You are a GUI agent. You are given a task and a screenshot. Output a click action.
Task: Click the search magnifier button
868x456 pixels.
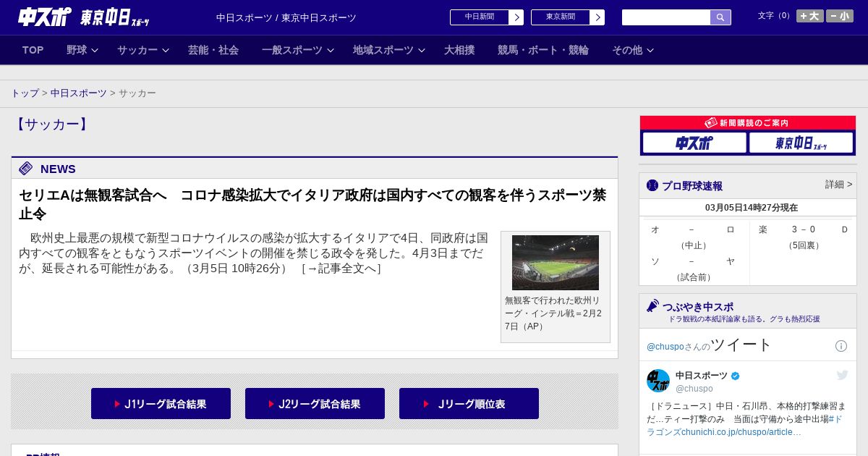tap(720, 17)
